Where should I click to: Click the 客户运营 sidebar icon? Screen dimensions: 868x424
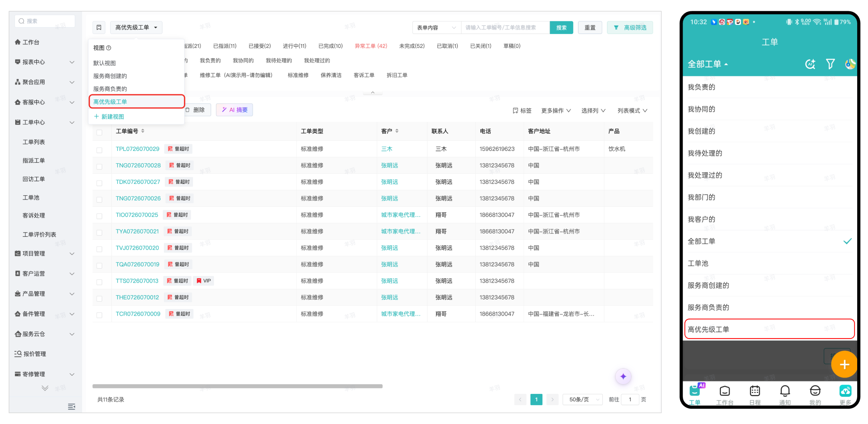click(18, 274)
